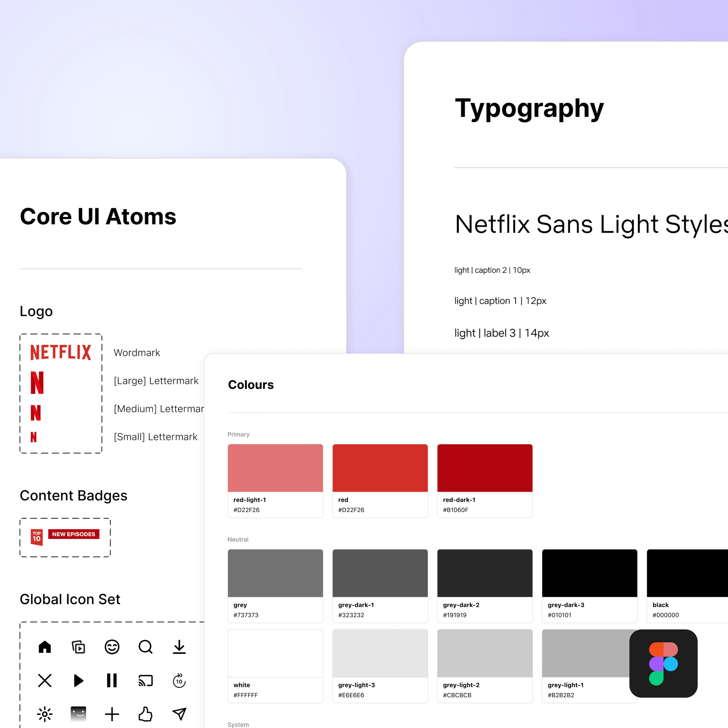Click the "Content Badges" heading
The height and width of the screenshot is (728, 728).
(74, 495)
